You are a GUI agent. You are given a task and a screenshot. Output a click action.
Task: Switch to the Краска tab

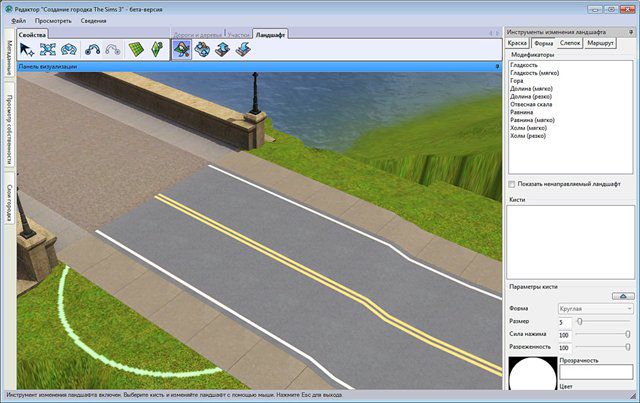pyautogui.click(x=517, y=44)
